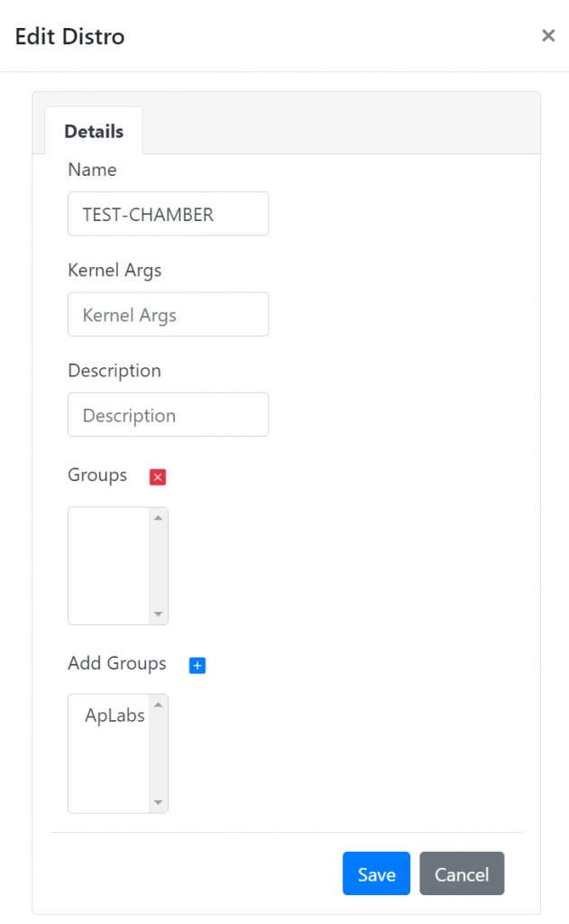Click down arrow in Add Groups list
569x924 pixels.
click(159, 802)
